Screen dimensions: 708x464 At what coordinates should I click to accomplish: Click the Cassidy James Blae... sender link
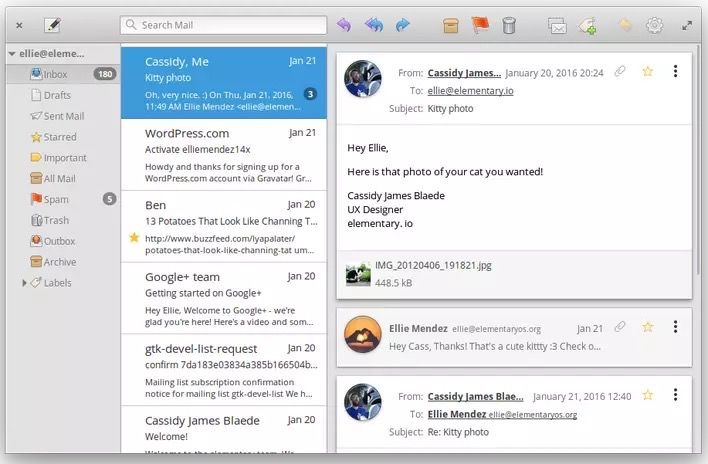[475, 396]
